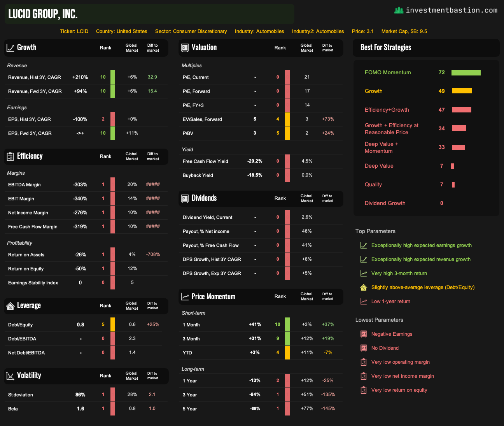Screen dimensions: 504x426
Task: Click the YTD momentum row label
Action: click(x=187, y=353)
